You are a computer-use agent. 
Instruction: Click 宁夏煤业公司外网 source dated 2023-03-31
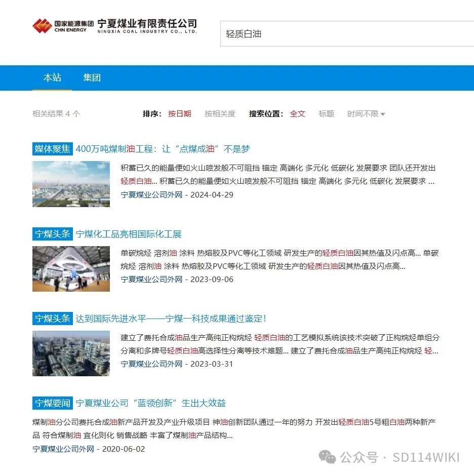point(151,364)
